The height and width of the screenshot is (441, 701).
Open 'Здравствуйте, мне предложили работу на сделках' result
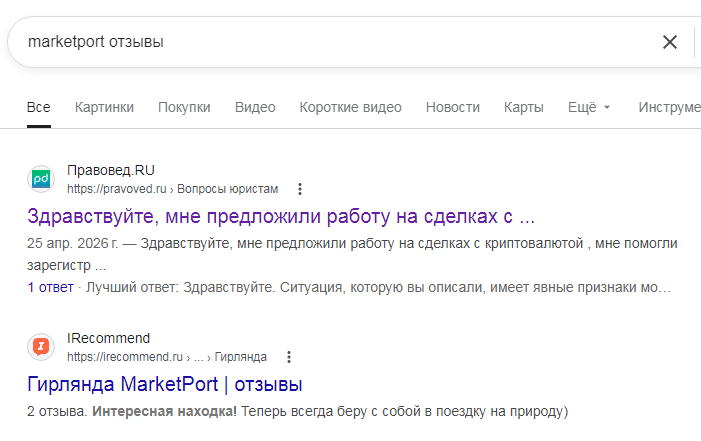(281, 216)
